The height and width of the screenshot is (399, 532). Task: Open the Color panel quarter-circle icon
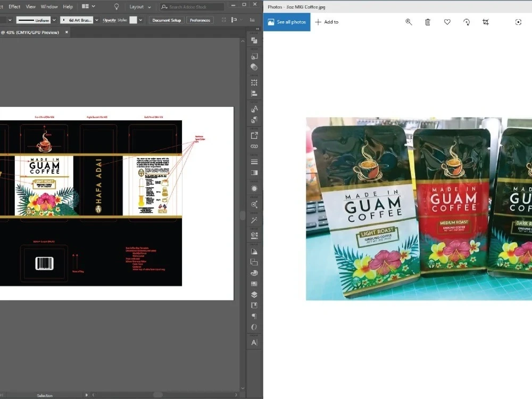(x=254, y=252)
